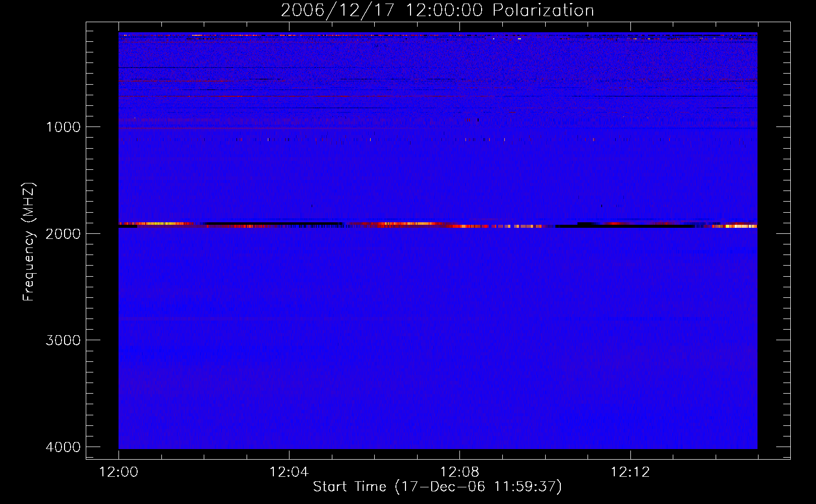Screen dimensions: 816x504
Task: Click the 12:12 time tick label
Action: (630, 472)
